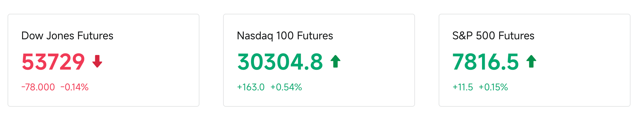Open the Nasdaq 100 Futures title
Image resolution: width=644 pixels, height=127 pixels.
[285, 36]
